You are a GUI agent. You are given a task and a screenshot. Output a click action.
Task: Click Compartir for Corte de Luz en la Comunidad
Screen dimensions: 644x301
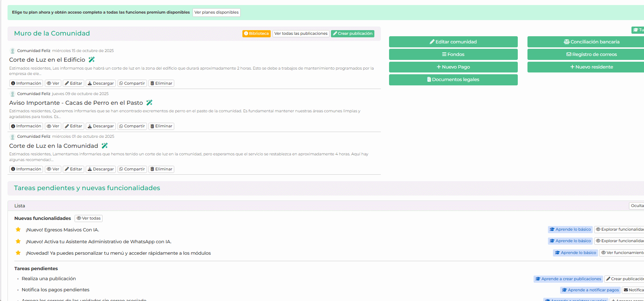click(132, 169)
